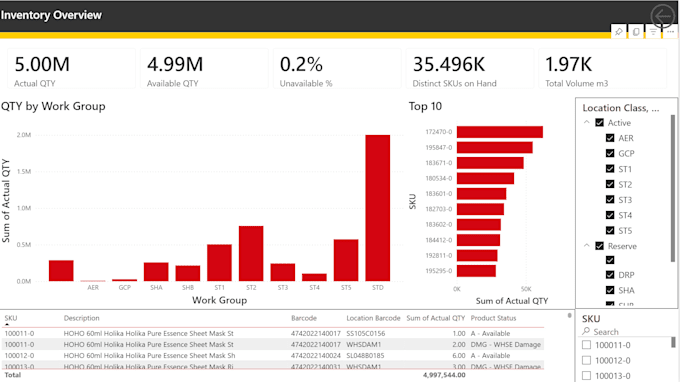The height and width of the screenshot is (382, 680).
Task: Click the 4.99M Available QTY card
Action: coord(204,69)
